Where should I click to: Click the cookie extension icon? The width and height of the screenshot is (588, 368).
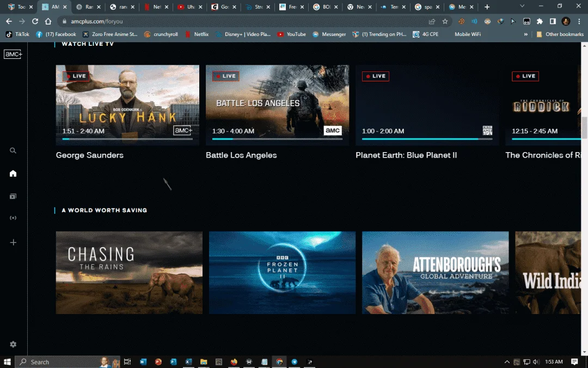(461, 21)
